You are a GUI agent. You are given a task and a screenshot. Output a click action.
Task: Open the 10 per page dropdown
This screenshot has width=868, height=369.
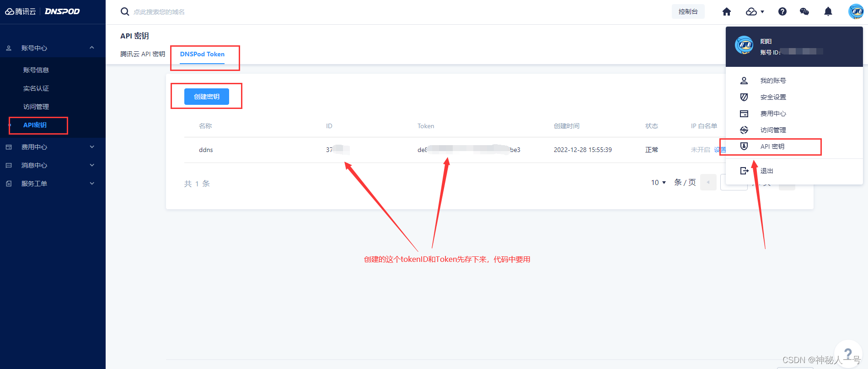tap(659, 182)
